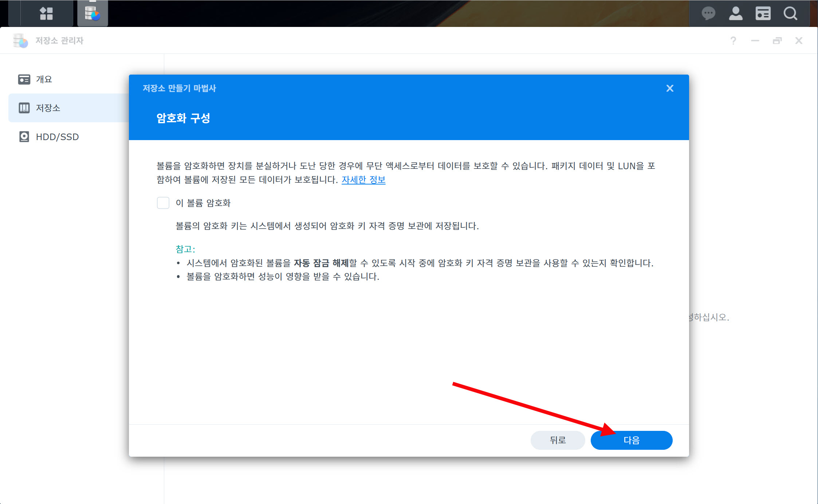The height and width of the screenshot is (504, 818).
Task: Click the 암호화 구성 heading text
Action: (183, 118)
